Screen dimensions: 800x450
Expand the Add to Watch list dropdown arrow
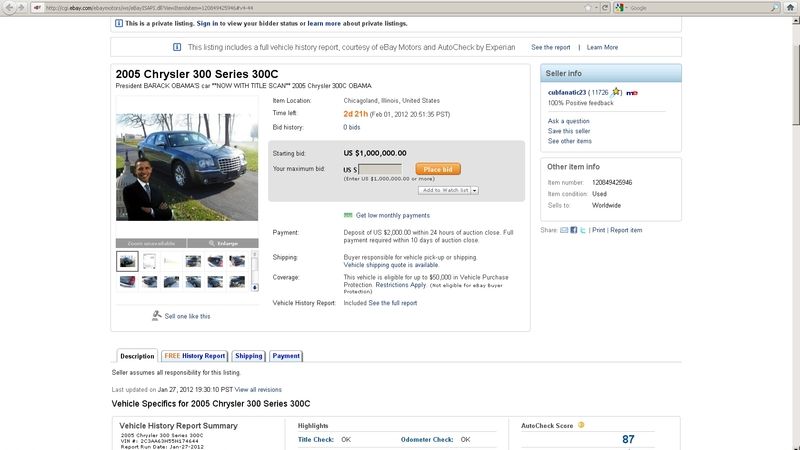pyautogui.click(x=474, y=190)
